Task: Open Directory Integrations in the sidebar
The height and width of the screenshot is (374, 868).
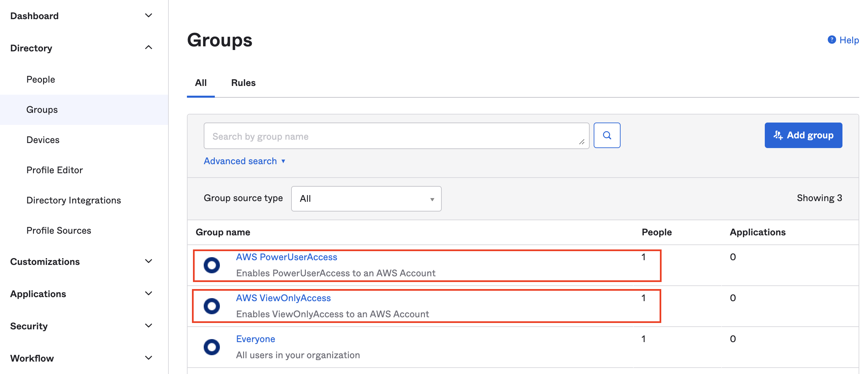Action: 74,201
